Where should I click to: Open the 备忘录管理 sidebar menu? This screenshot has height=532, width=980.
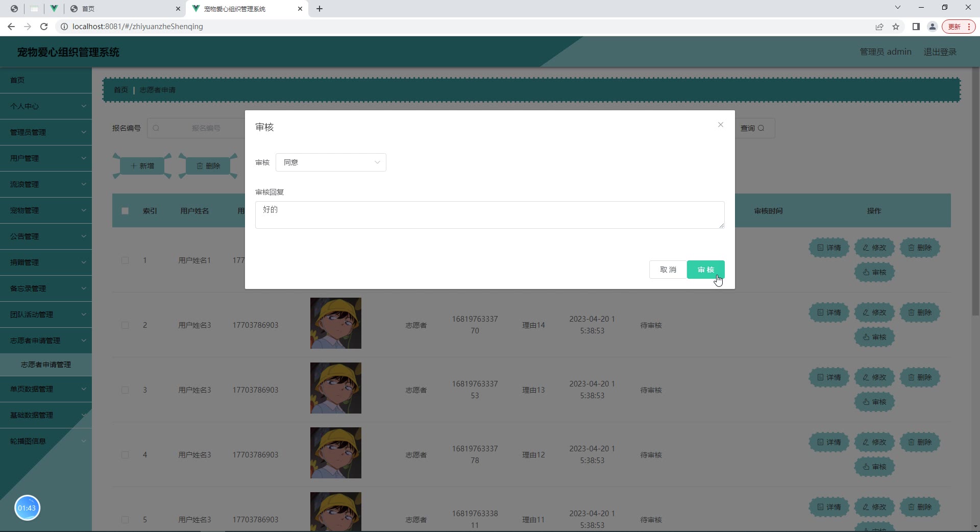(46, 288)
